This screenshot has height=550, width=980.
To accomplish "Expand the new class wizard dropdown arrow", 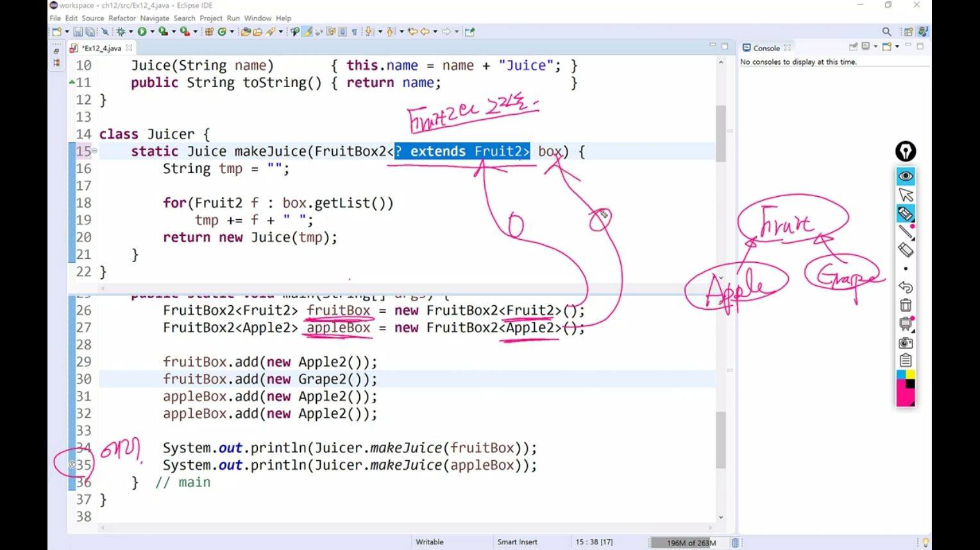I will tap(232, 31).
